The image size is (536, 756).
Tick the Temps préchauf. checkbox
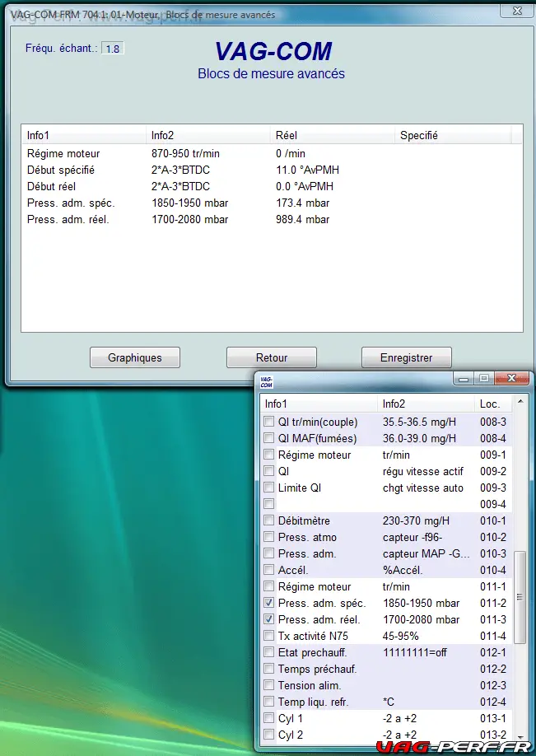point(269,669)
